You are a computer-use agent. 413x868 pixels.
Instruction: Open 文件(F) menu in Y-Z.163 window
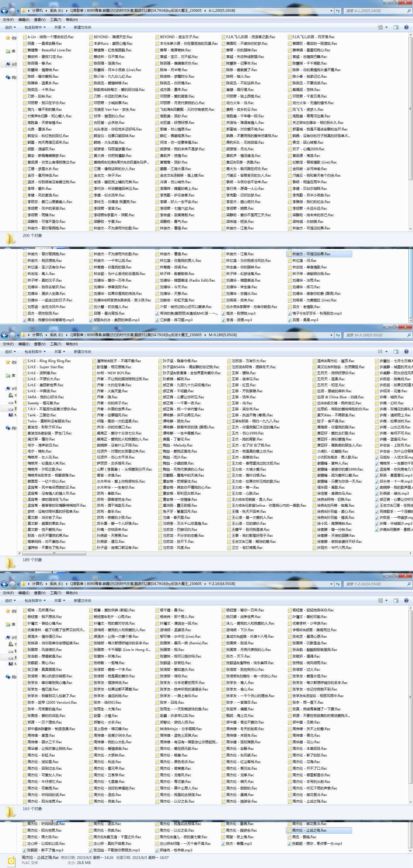8,593
